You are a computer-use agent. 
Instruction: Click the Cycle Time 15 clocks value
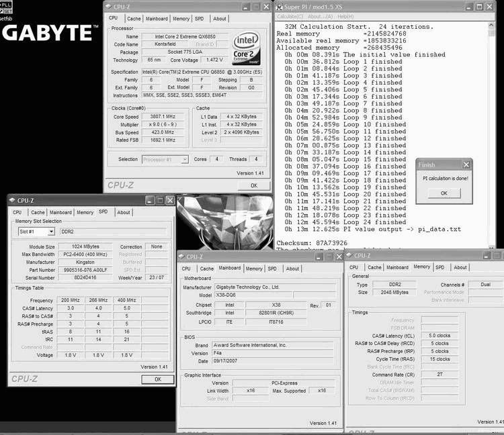point(439,359)
